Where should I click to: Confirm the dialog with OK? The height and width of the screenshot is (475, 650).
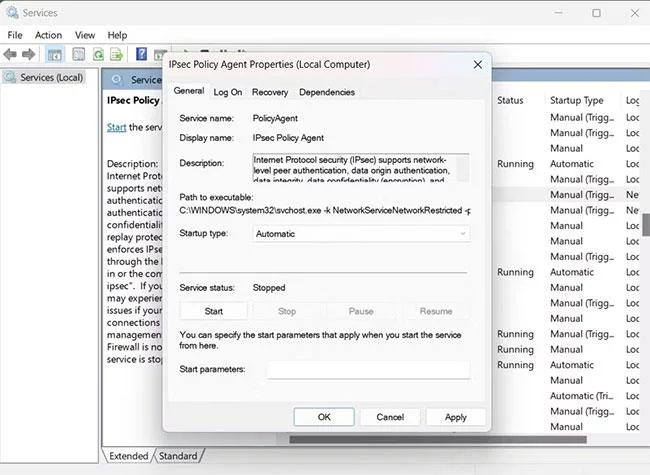click(324, 417)
